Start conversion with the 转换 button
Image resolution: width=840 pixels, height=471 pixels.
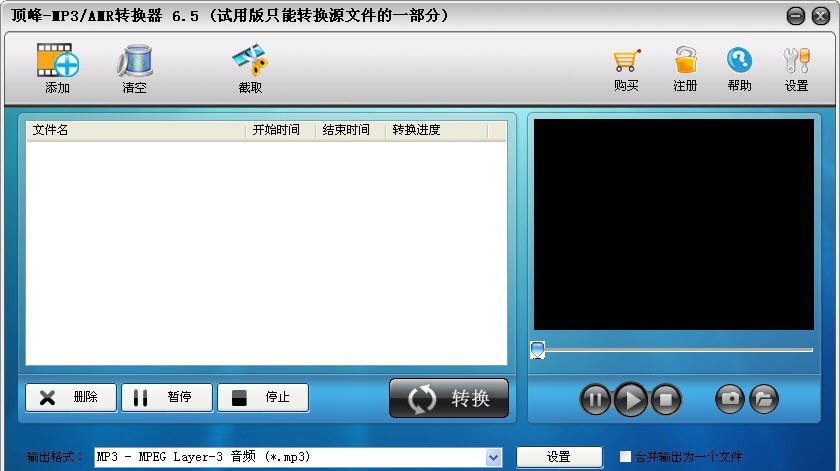pos(449,398)
